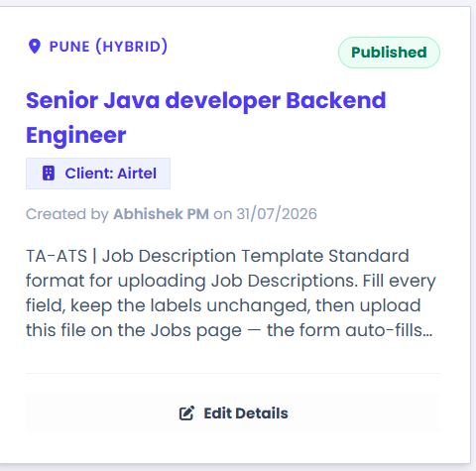Click the location pin icon
Image resolution: width=476 pixels, height=471 pixels.
point(35,46)
